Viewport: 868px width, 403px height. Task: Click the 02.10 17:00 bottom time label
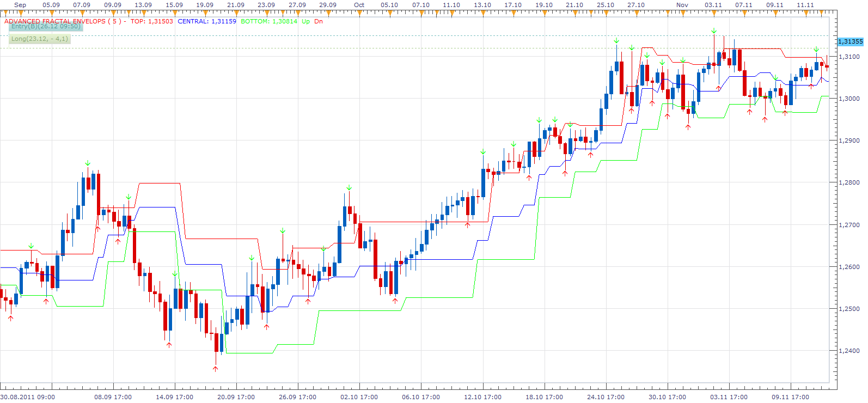point(359,397)
